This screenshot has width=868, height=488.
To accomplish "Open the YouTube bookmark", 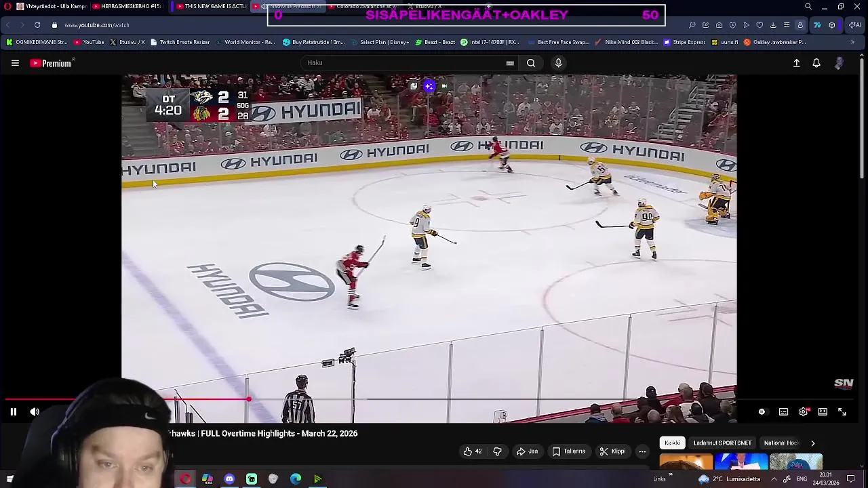I will [89, 42].
